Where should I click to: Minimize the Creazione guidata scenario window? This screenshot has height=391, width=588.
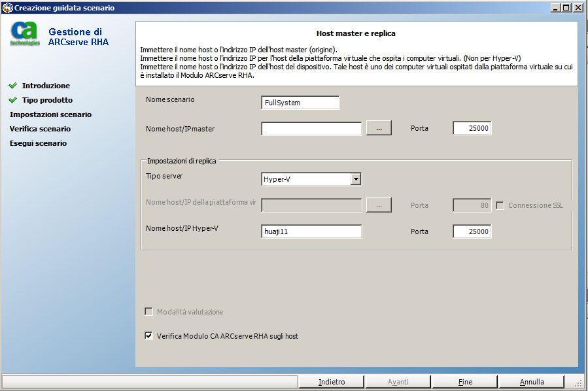click(556, 7)
